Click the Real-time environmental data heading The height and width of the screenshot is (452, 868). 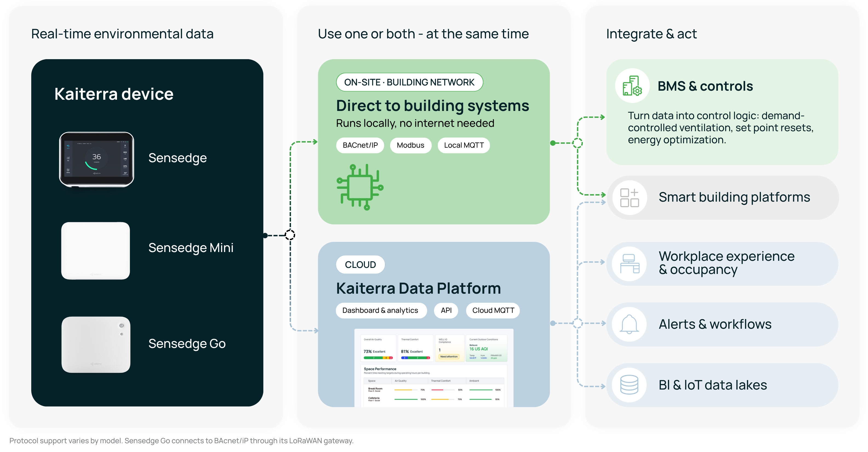tap(122, 34)
